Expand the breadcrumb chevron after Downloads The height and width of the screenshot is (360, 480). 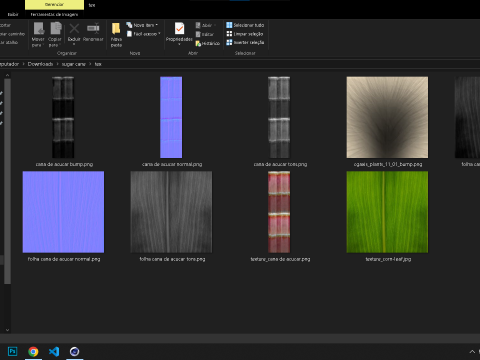57,64
